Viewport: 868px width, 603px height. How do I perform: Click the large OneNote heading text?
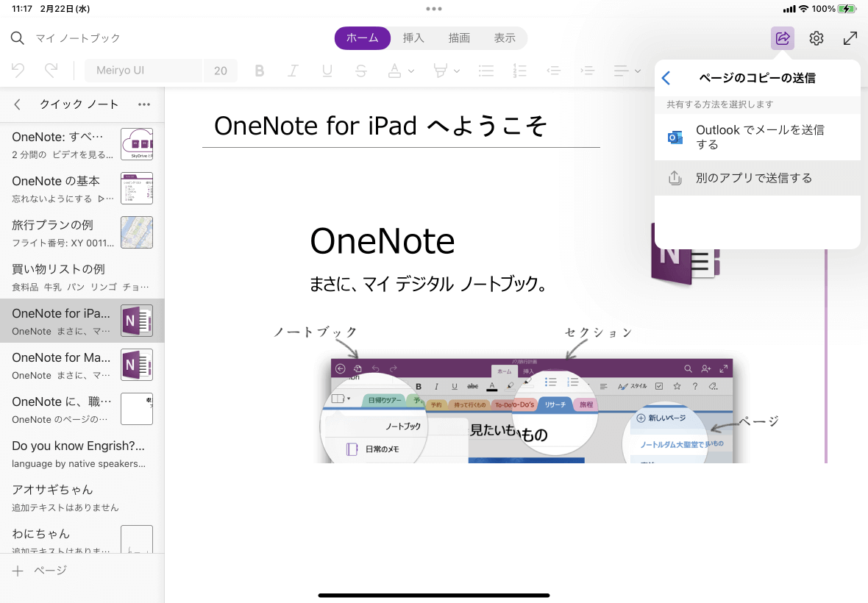coord(382,241)
